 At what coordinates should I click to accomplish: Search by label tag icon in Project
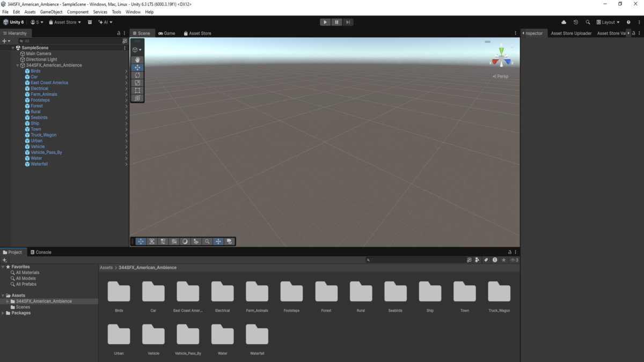486,260
